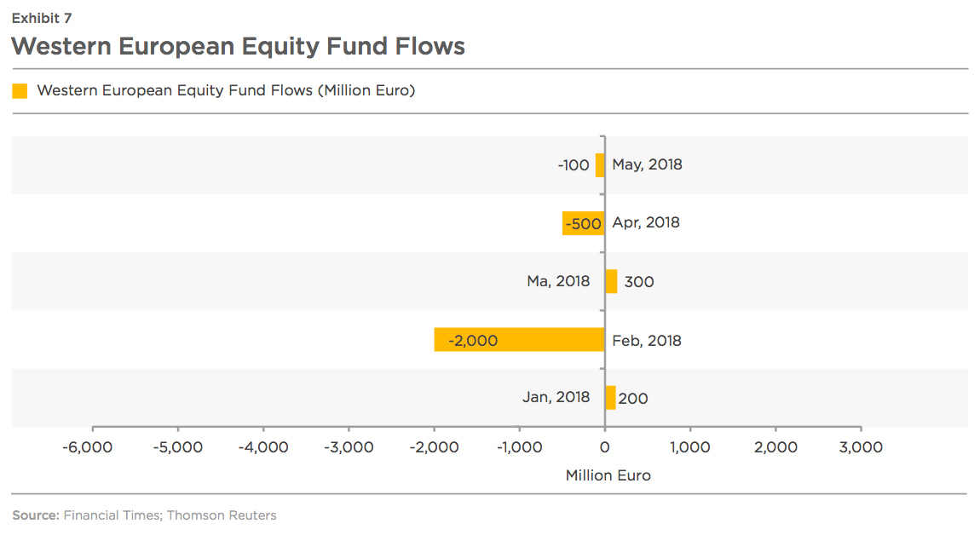Click the May, 2018 category label
This screenshot has height=541, width=980.
[x=647, y=164]
